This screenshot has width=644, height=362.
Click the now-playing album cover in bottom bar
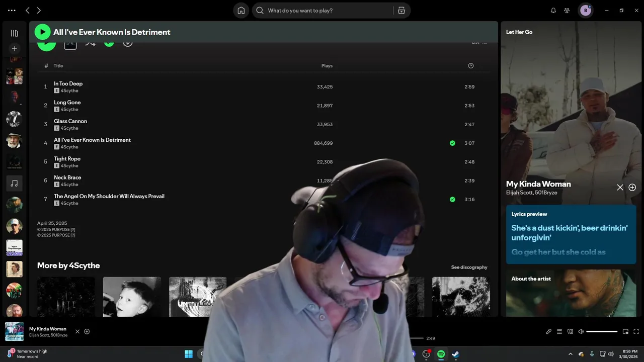click(14, 331)
